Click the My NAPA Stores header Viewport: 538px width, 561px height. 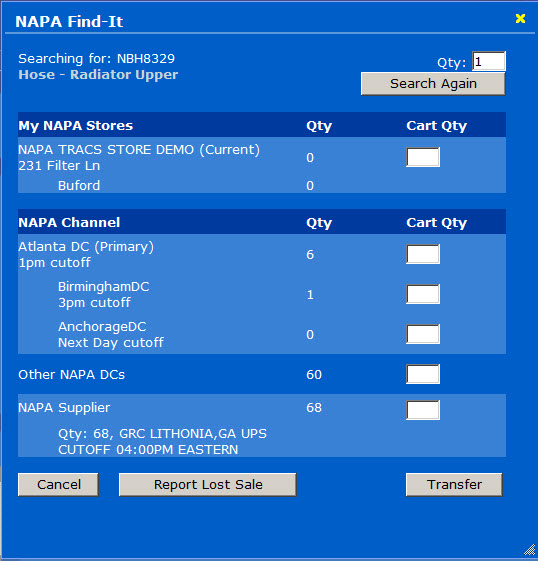pos(75,126)
